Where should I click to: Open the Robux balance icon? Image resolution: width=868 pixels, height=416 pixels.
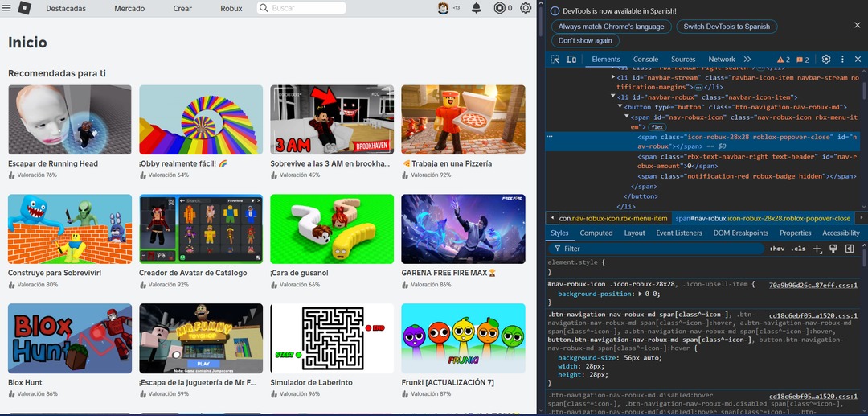pos(499,8)
